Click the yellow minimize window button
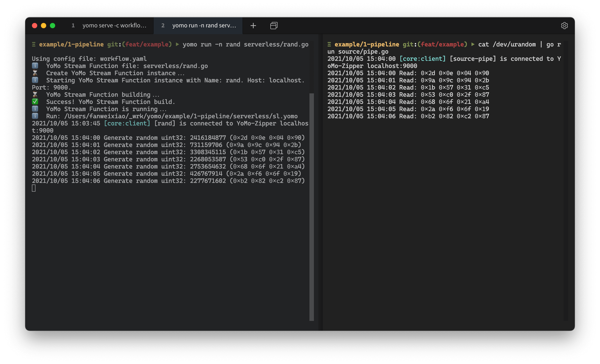The image size is (600, 364). pos(44,26)
